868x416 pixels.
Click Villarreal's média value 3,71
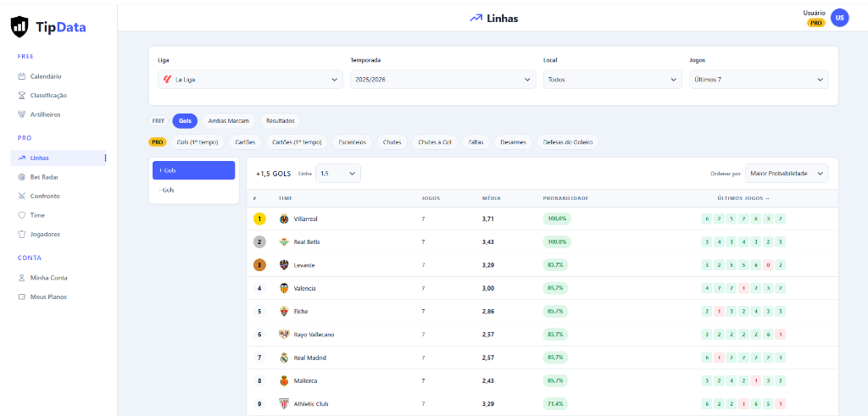tap(487, 219)
